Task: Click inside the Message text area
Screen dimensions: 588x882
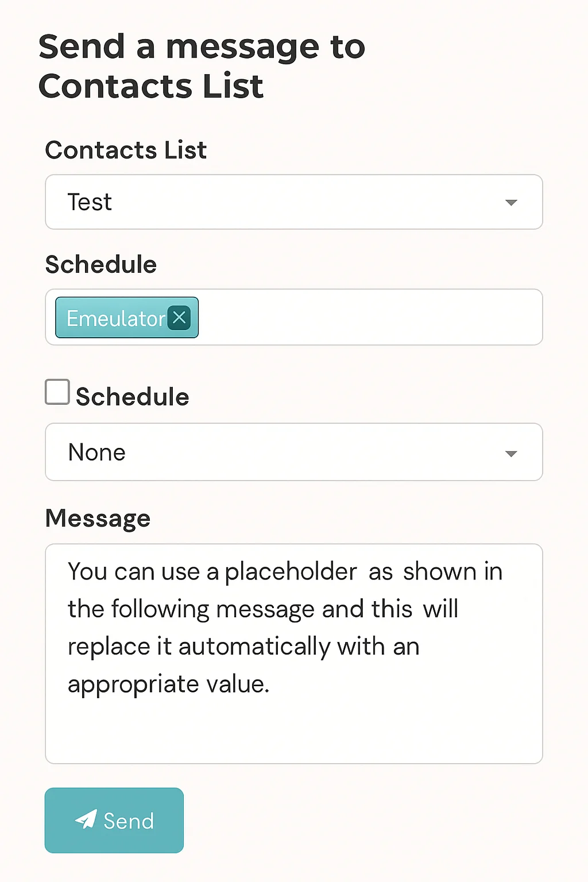Action: click(293, 724)
